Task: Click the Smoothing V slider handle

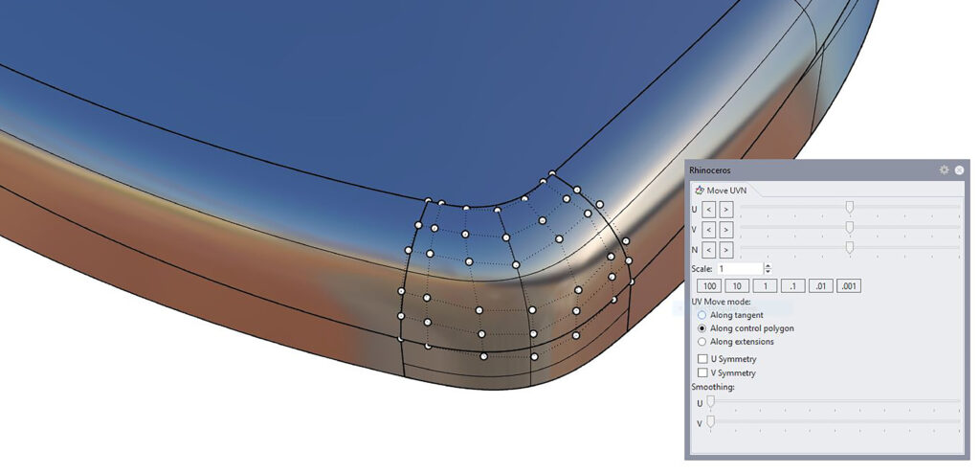Action: pos(711,422)
